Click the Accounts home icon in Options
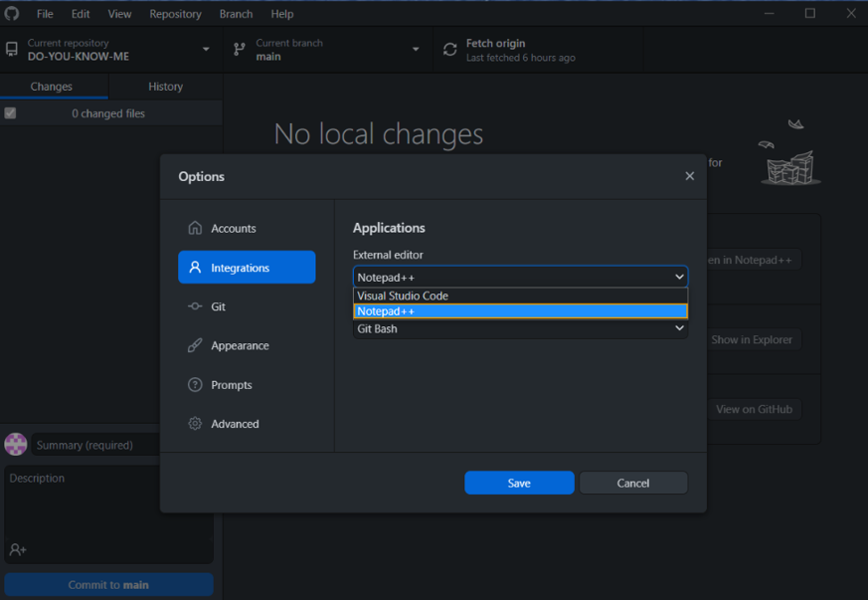Viewport: 868px width, 600px height. click(x=195, y=228)
